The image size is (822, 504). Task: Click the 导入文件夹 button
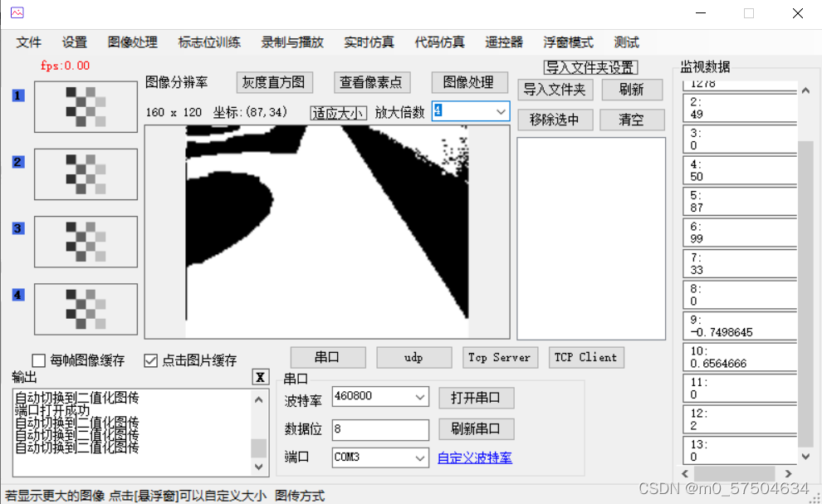coord(555,90)
